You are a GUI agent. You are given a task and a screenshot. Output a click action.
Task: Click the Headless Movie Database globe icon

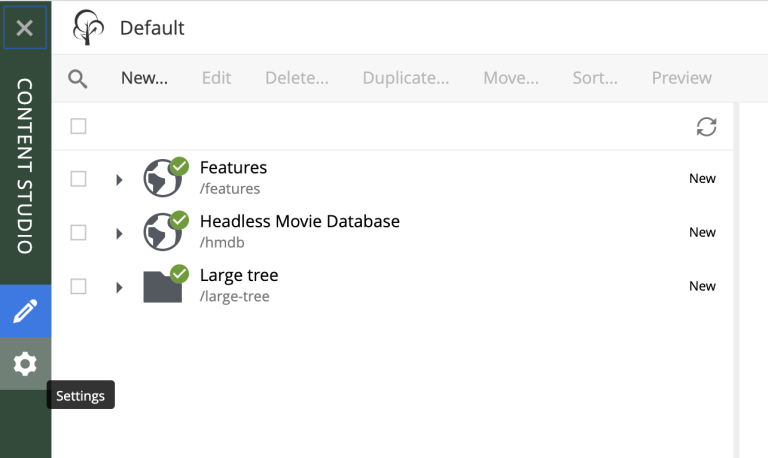click(x=163, y=232)
